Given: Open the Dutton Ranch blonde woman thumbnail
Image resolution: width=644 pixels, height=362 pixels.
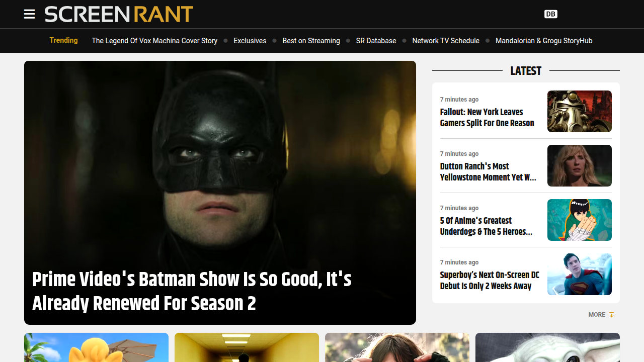Looking at the screenshot, I should coord(580,165).
